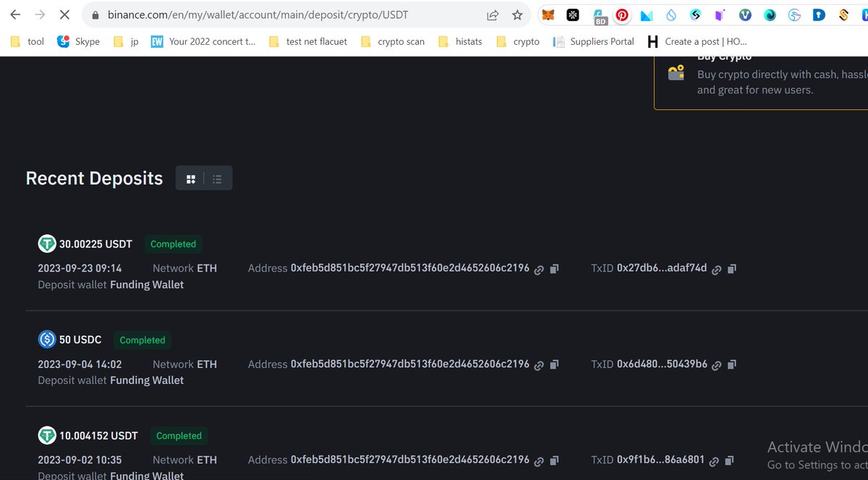Copy TxID 0x27db6...adaf74d
Screen dimensions: 868x480
pos(731,269)
